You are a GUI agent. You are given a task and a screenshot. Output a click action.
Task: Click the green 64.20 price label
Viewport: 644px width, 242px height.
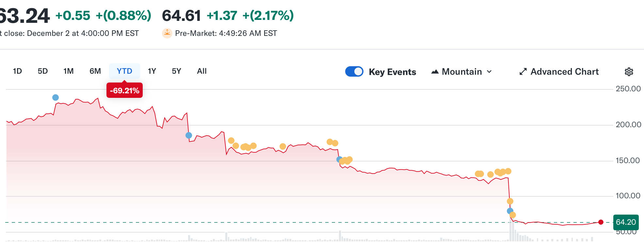pos(626,222)
